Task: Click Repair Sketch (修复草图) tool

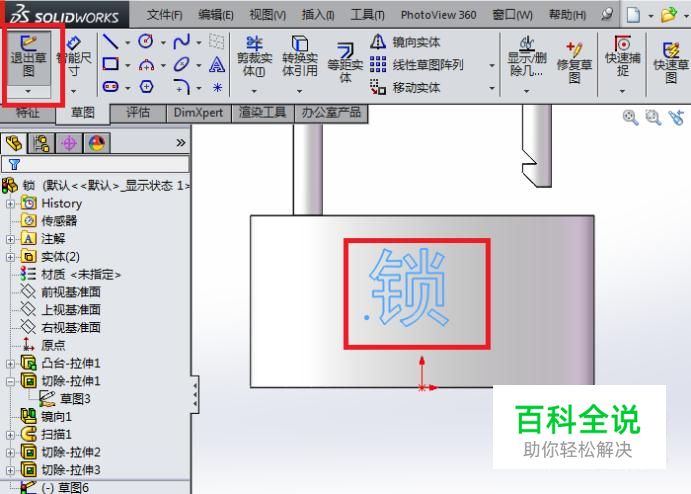Action: [574, 63]
